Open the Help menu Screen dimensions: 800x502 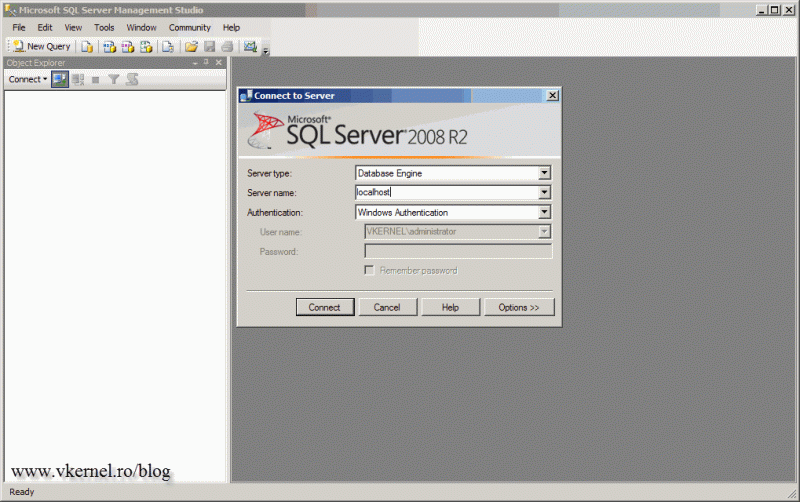pos(231,28)
